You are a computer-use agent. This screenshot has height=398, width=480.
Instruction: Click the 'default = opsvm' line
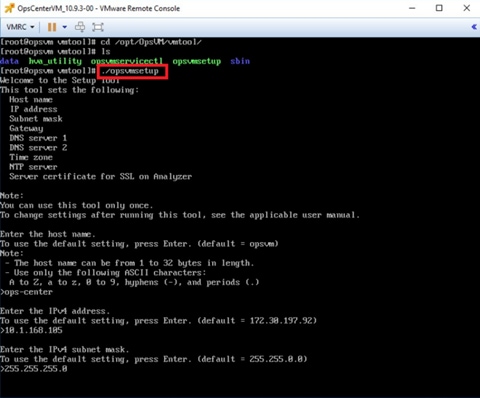(139, 244)
